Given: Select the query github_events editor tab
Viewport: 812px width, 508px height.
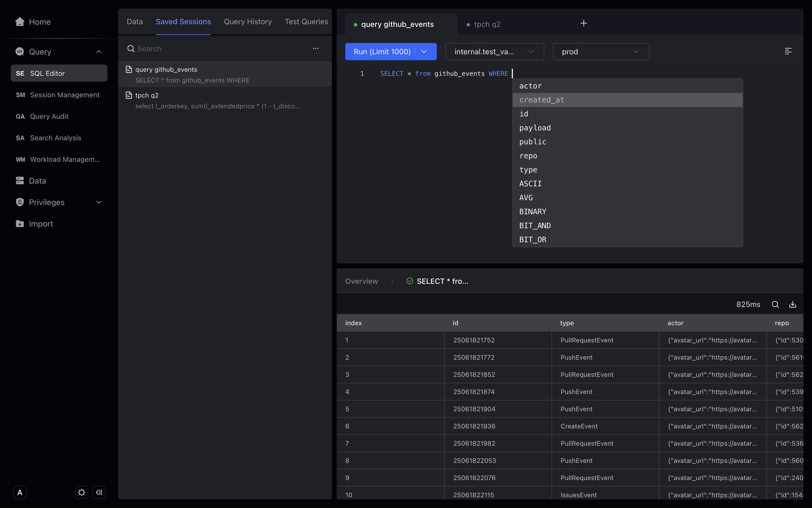Looking at the screenshot, I should (401, 24).
